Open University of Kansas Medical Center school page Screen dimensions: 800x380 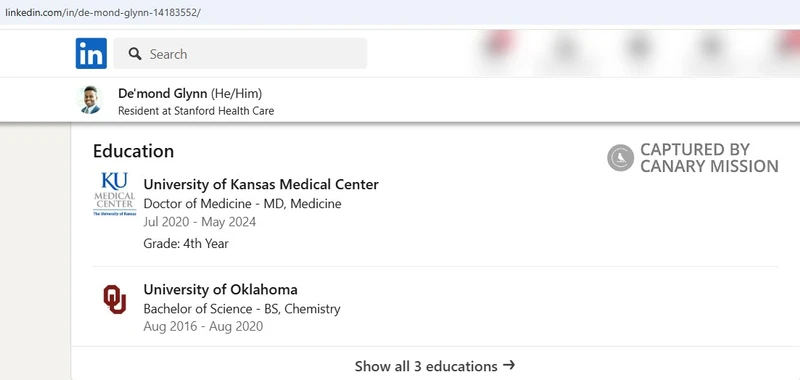click(261, 184)
